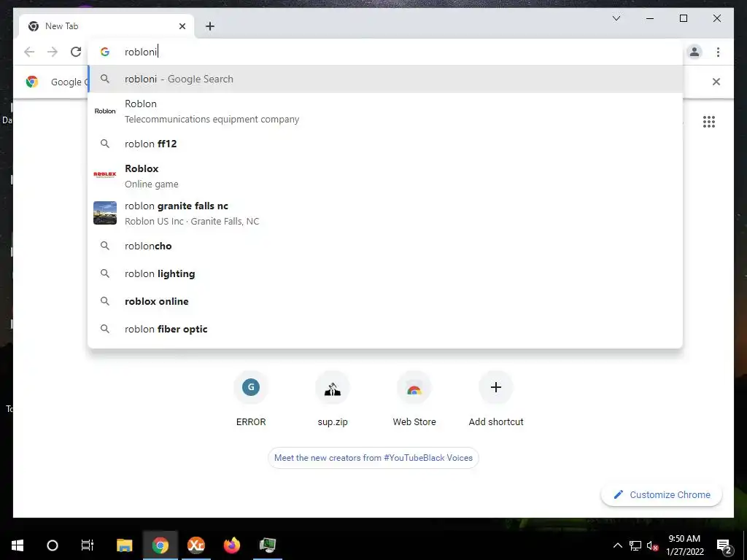The width and height of the screenshot is (747, 560).
Task: Click the Granite Falls photo thumbnail
Action: (105, 213)
